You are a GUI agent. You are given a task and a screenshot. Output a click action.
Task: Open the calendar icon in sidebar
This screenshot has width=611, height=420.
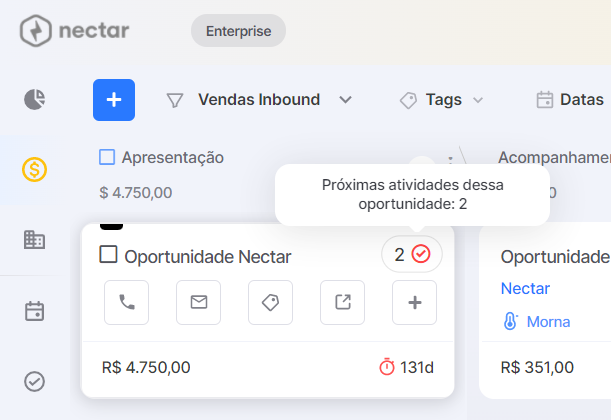click(x=34, y=311)
